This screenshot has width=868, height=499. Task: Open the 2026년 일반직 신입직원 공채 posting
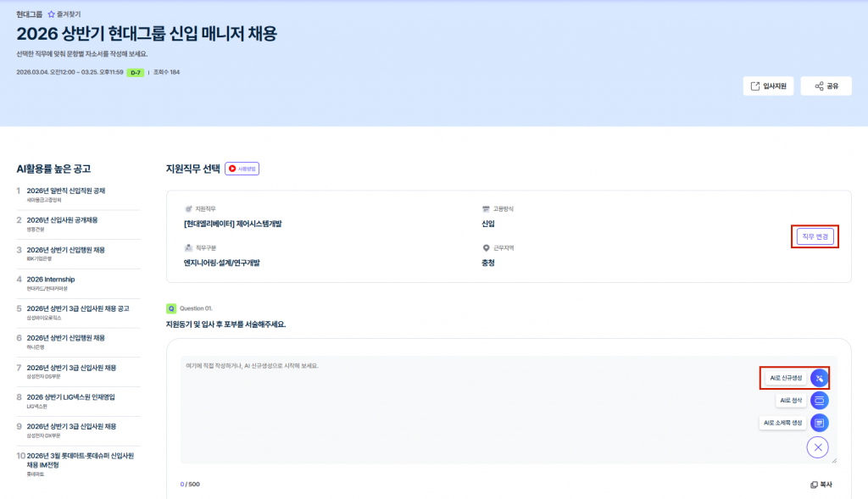coord(66,191)
